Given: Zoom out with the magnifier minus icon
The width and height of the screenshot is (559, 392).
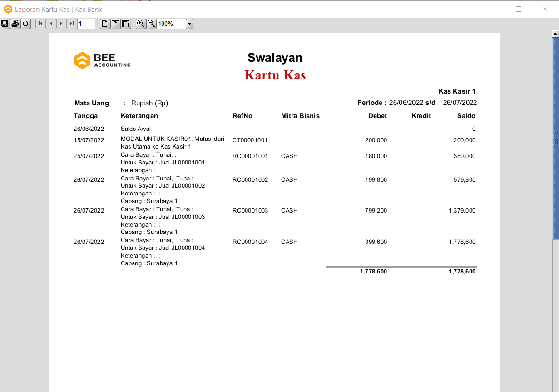Looking at the screenshot, I should click(x=151, y=24).
